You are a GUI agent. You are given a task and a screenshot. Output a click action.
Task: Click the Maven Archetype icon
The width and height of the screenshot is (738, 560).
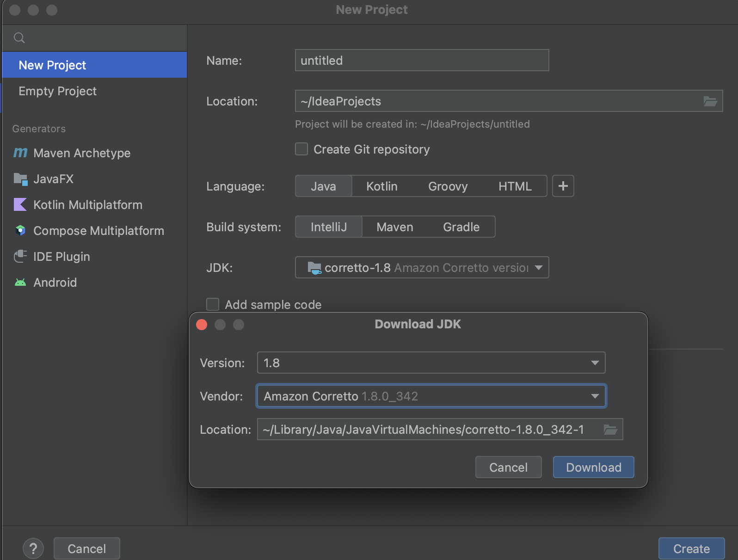pos(20,153)
